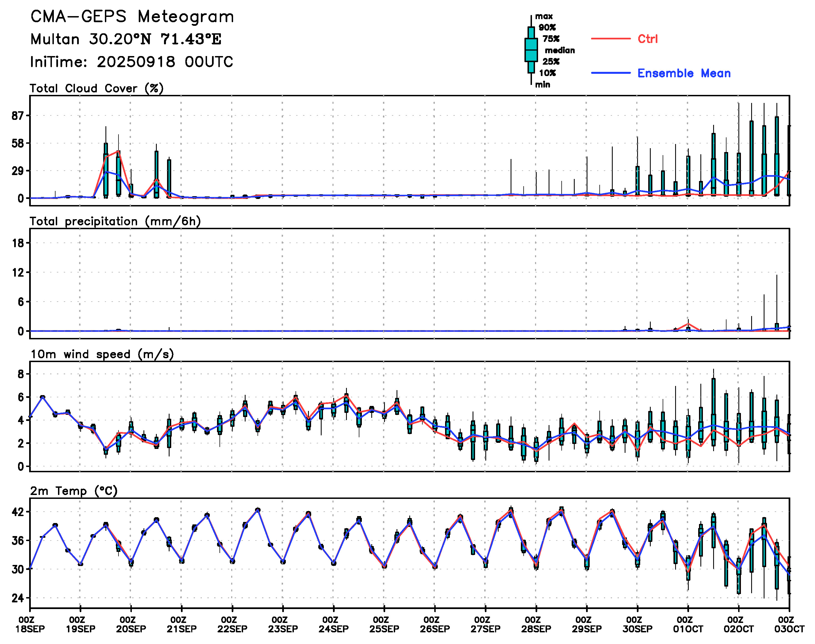Screen dimensions: 815x644
Task: Click the 00Z 26SEP time axis label
Action: 435,624
